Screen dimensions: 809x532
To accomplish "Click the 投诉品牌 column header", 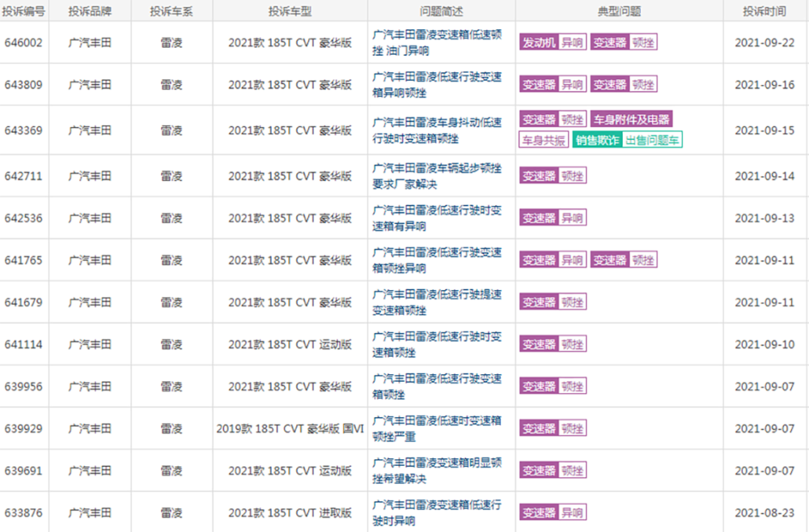I will coord(90,11).
